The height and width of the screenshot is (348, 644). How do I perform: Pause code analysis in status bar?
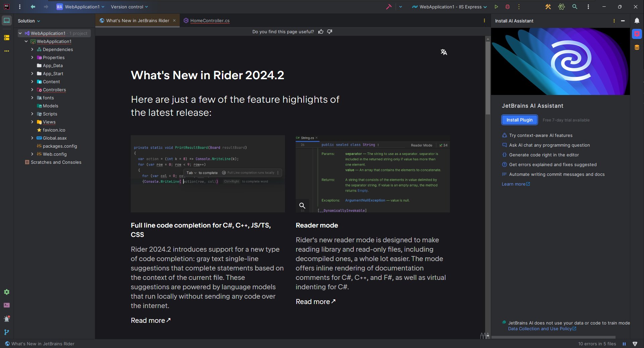pos(624,344)
